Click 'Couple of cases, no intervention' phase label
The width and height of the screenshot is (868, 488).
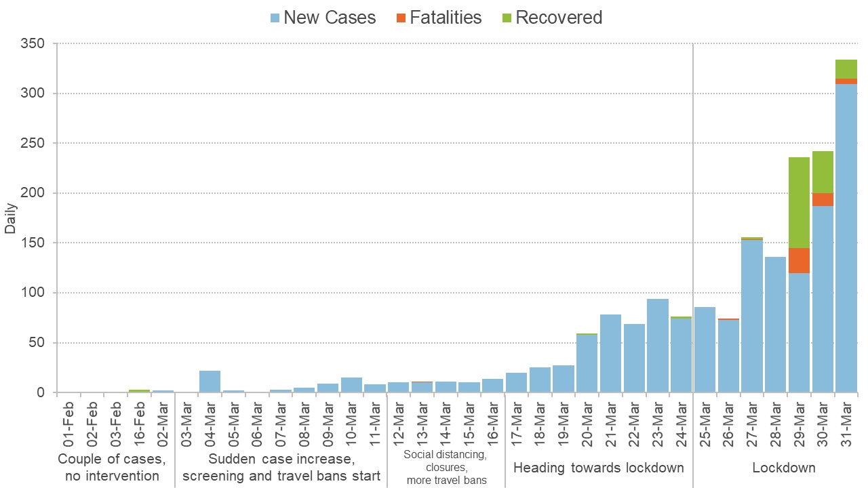point(112,468)
